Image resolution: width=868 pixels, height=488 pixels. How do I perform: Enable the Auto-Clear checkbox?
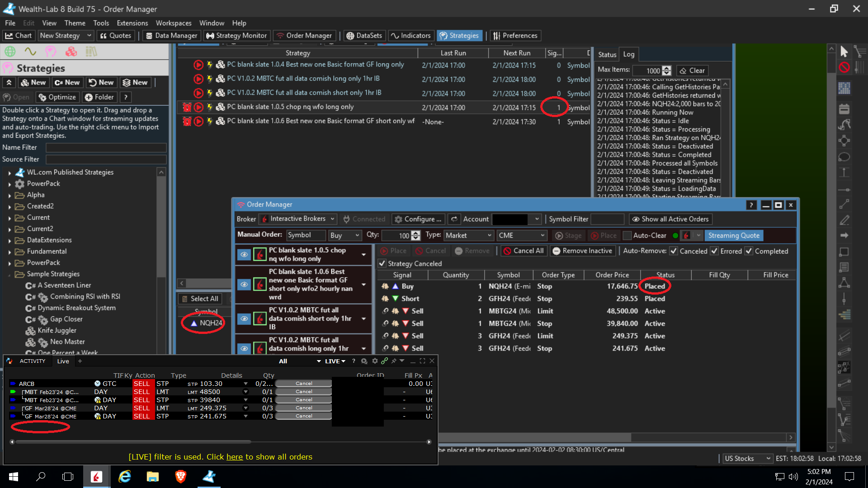627,235
